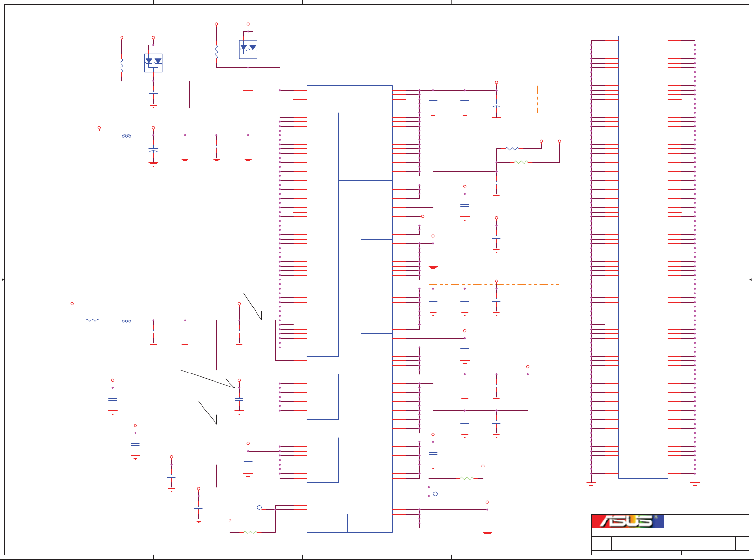Image resolution: width=754 pixels, height=560 pixels.
Task: Select the blue horizontal resistor left of the lower ferrite bead
Action: (x=92, y=320)
